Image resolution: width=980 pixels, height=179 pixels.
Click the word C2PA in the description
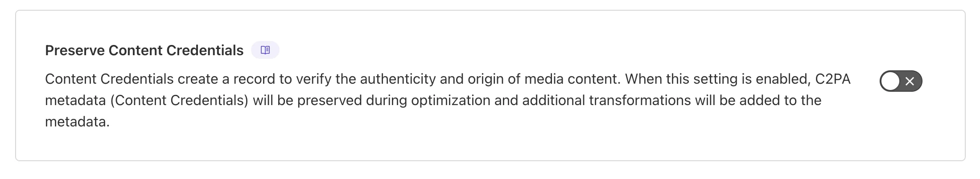coord(832,79)
